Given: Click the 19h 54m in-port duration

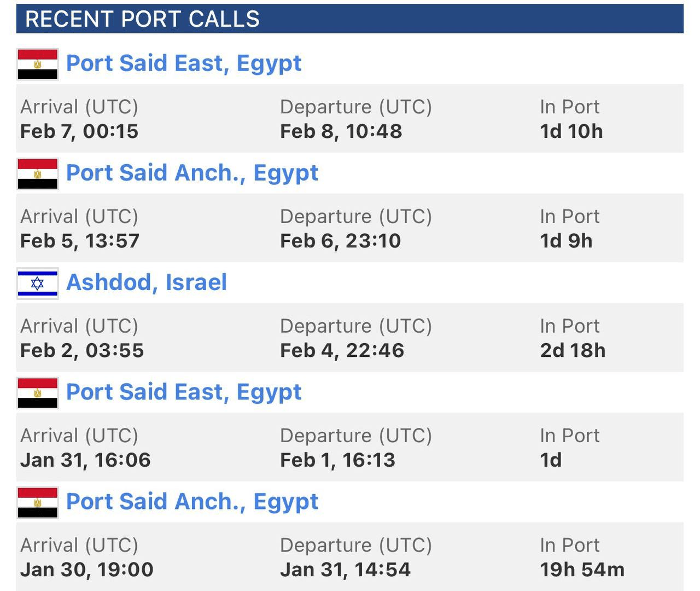Looking at the screenshot, I should [582, 569].
